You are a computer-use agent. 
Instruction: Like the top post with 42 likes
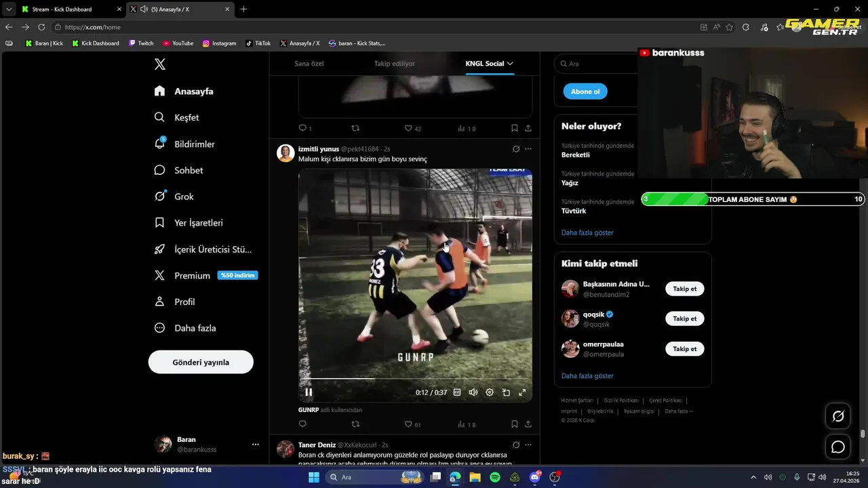coord(412,128)
